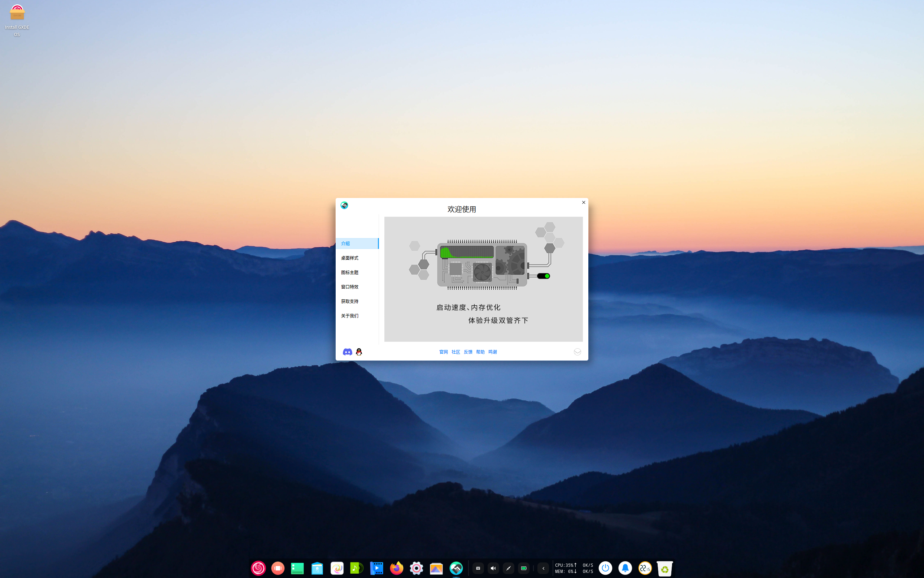
Task: Open the 鸣谢 link
Action: [493, 352]
